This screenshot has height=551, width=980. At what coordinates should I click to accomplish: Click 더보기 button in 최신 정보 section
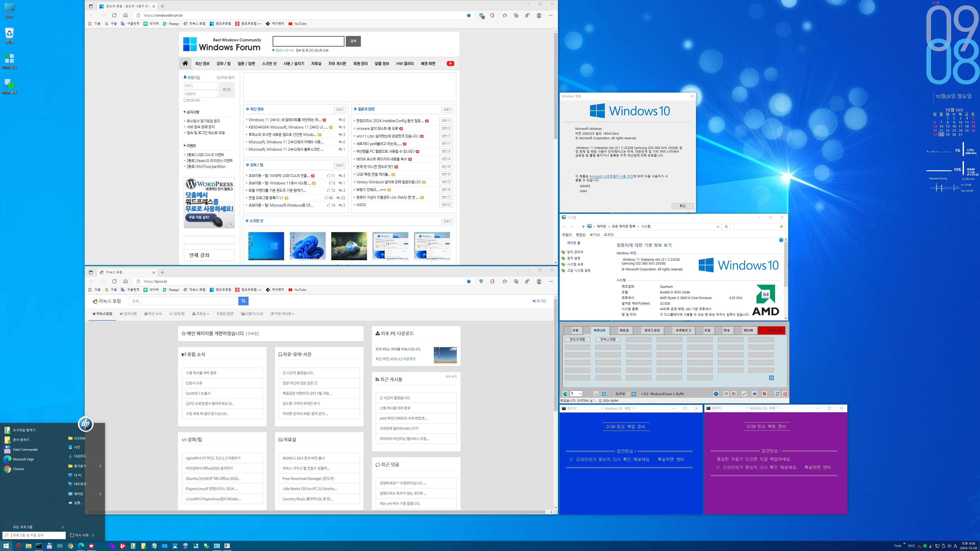[x=339, y=109]
